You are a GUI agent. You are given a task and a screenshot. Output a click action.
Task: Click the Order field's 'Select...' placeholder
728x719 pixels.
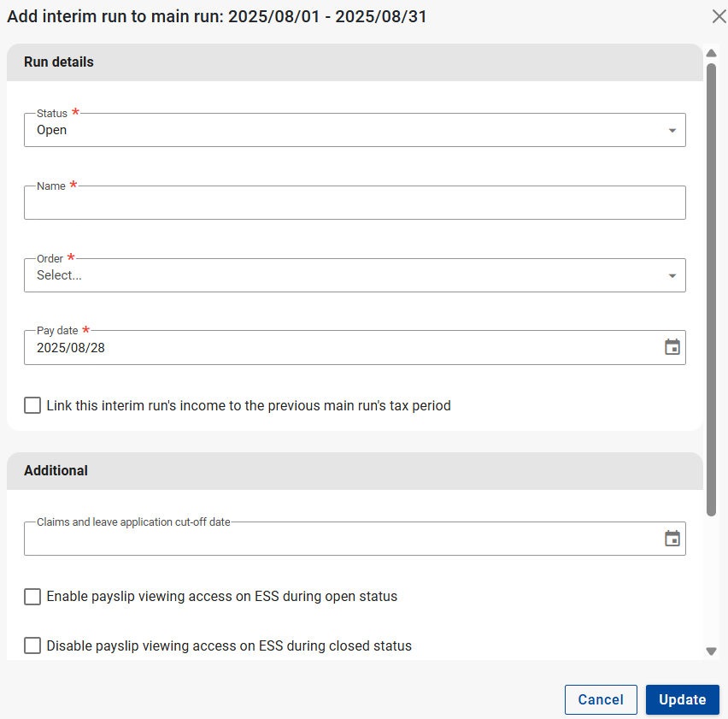pos(60,275)
